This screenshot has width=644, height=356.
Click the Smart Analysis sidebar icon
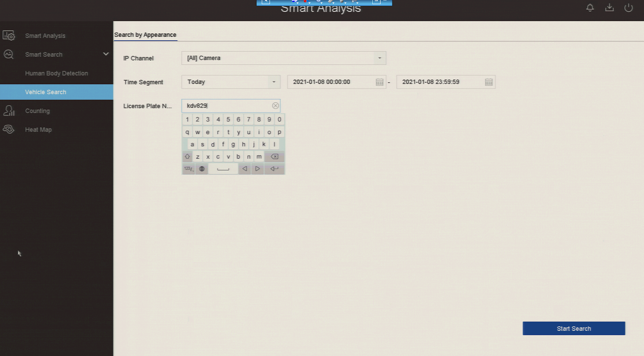pos(9,35)
